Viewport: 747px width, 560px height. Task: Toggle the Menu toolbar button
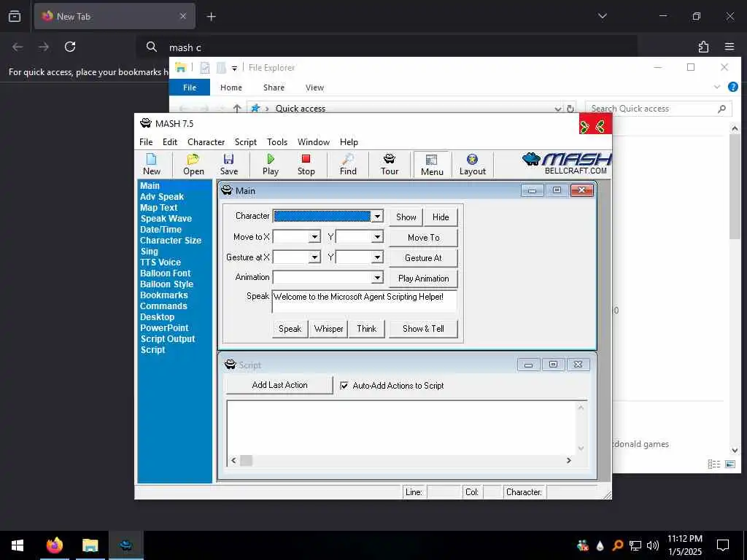point(432,165)
